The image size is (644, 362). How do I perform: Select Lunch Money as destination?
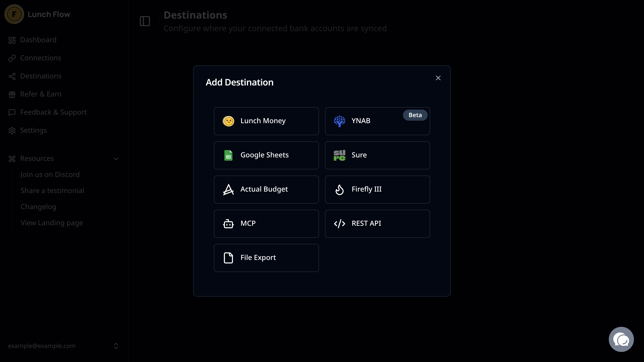click(x=266, y=121)
